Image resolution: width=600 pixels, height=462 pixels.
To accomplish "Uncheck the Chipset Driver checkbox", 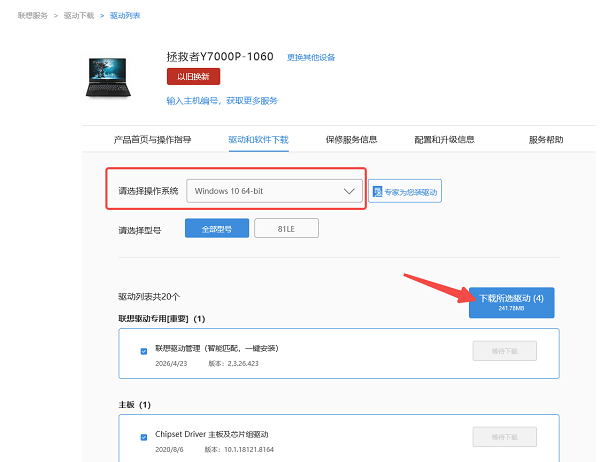I will click(x=144, y=437).
